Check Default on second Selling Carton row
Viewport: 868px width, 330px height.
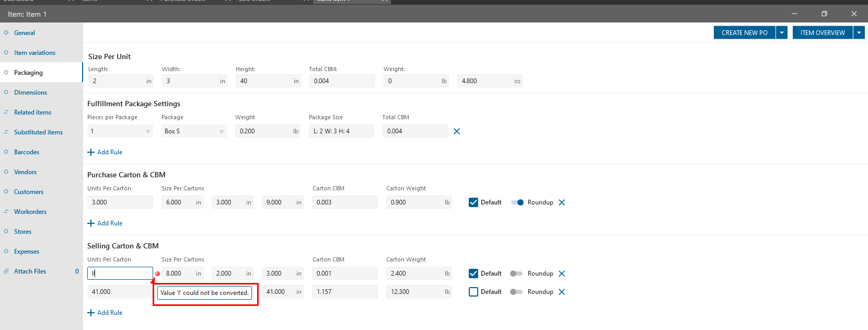473,292
